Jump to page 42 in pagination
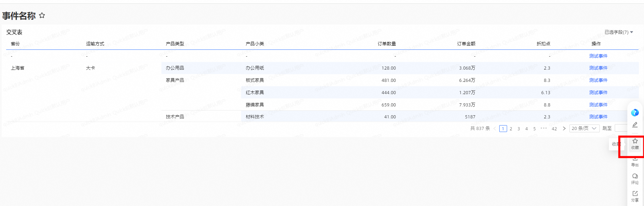Viewport: 644px width, 206px height. (x=554, y=129)
